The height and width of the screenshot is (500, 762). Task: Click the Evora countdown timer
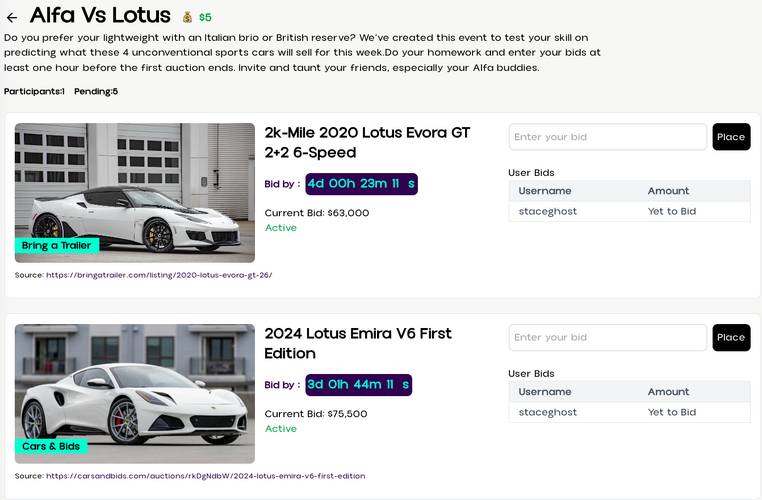pos(361,184)
